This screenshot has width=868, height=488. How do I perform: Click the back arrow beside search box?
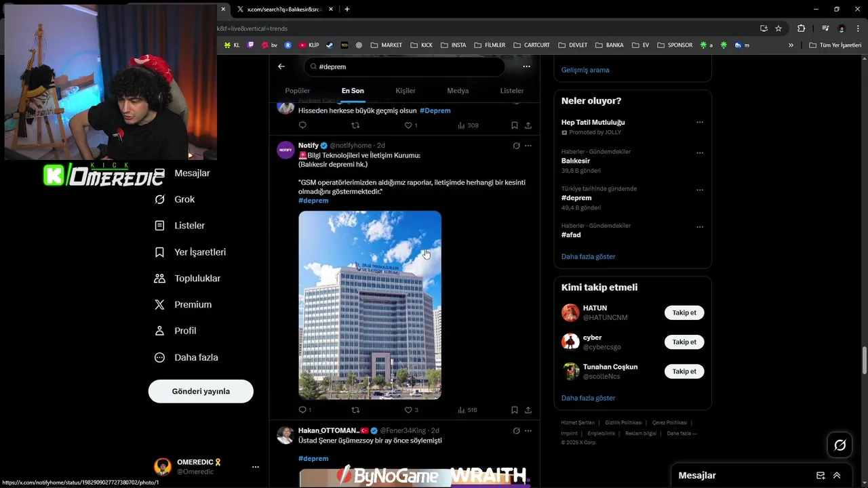coord(281,66)
